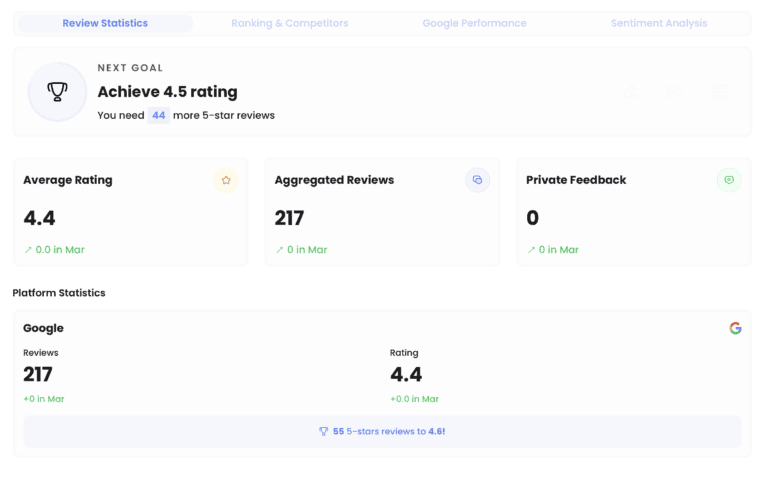Image resolution: width=768 pixels, height=477 pixels.
Task: Click the chat bubbles icon on Aggregated Reviews
Action: pos(477,180)
